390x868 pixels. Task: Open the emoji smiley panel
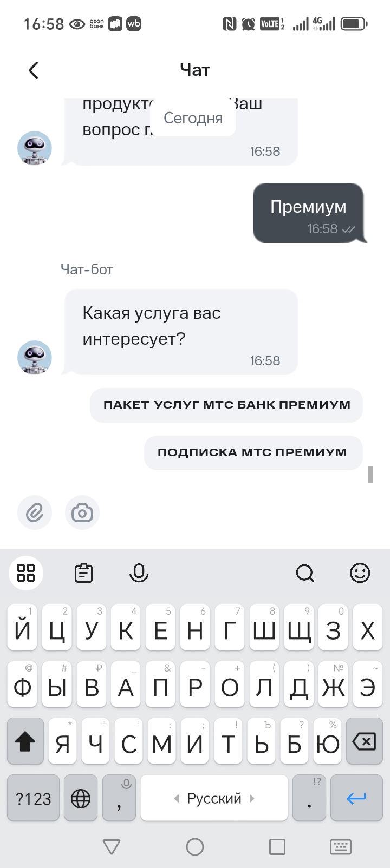pos(360,573)
